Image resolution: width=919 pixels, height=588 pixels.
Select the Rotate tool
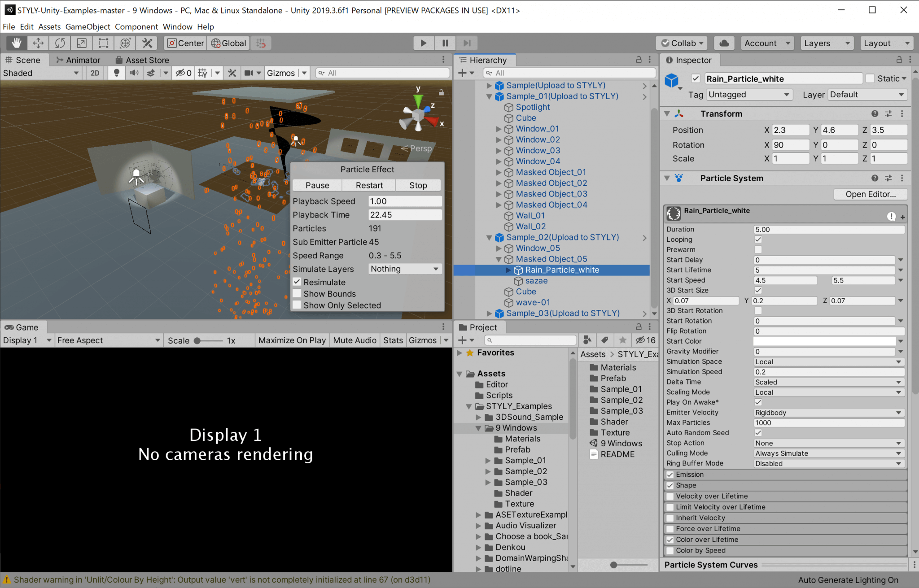[x=60, y=43]
